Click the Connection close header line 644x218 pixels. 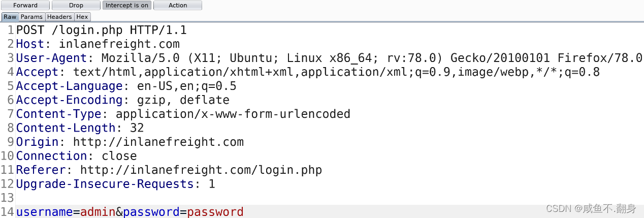[x=76, y=155]
